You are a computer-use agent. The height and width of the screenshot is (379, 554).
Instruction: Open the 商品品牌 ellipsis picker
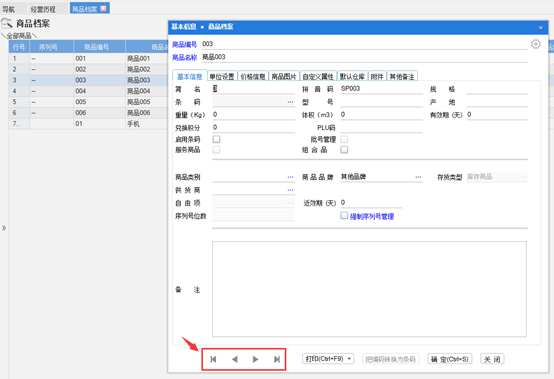418,177
